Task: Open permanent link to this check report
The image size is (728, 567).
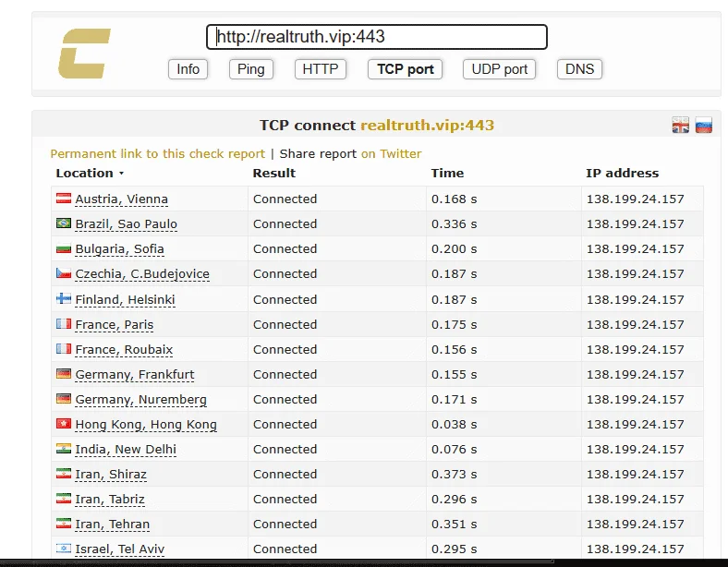Action: [x=157, y=153]
